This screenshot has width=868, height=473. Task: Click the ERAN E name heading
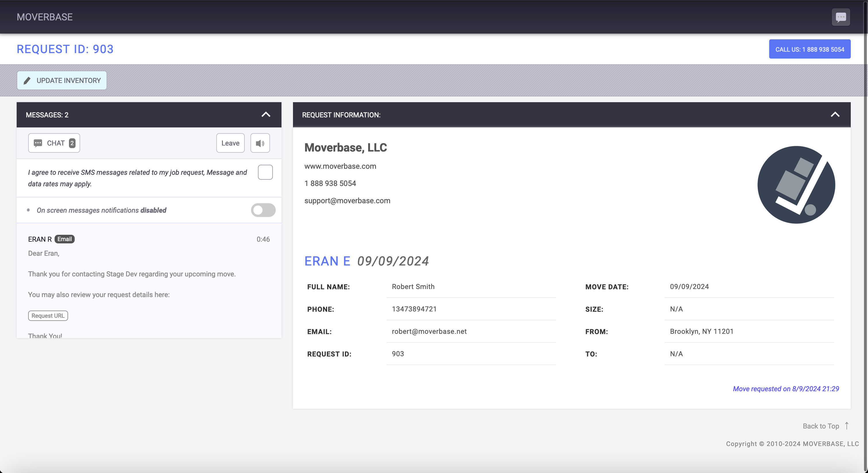click(x=327, y=261)
